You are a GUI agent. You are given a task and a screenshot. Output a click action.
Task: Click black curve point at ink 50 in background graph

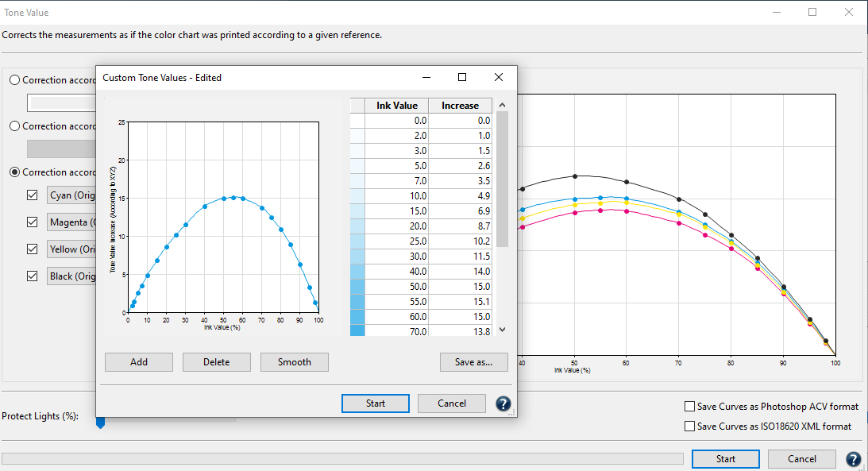(575, 176)
